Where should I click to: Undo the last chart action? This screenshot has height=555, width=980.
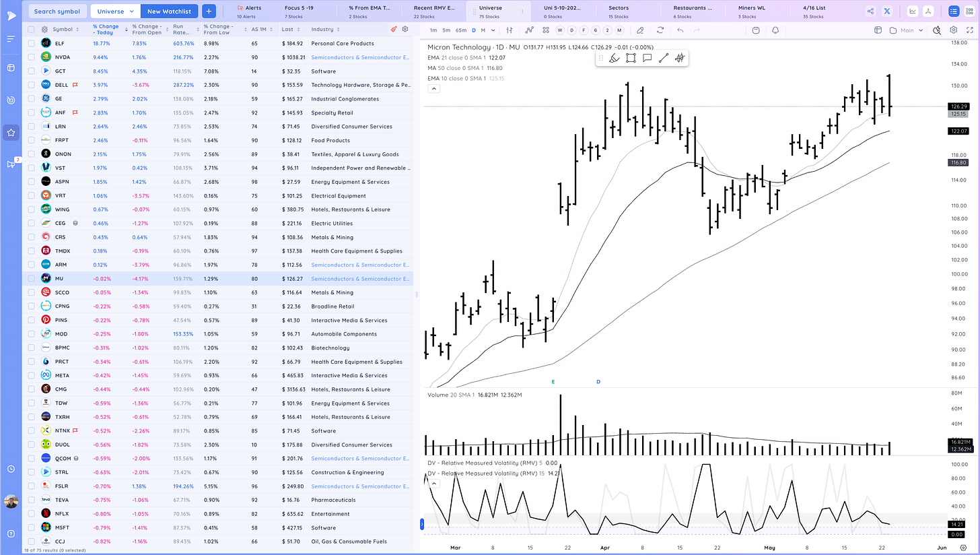pyautogui.click(x=680, y=30)
